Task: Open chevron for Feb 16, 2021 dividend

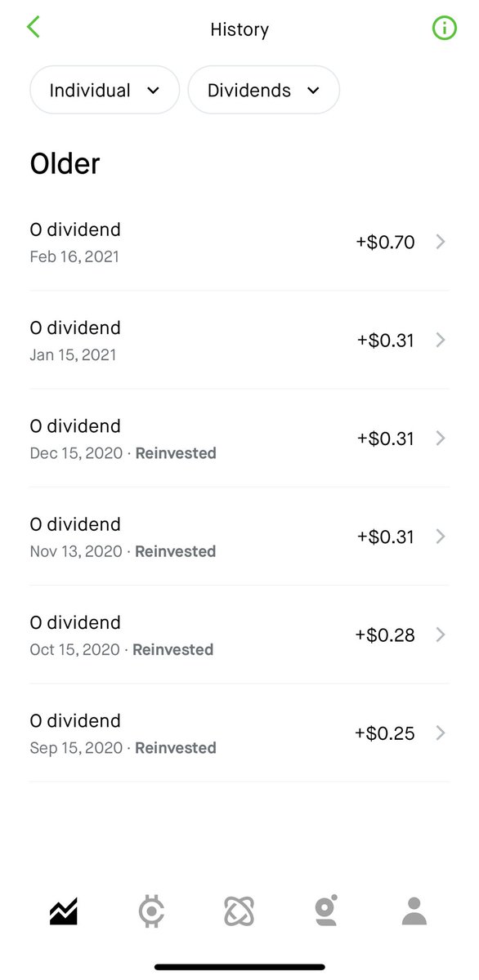Action: (x=441, y=242)
